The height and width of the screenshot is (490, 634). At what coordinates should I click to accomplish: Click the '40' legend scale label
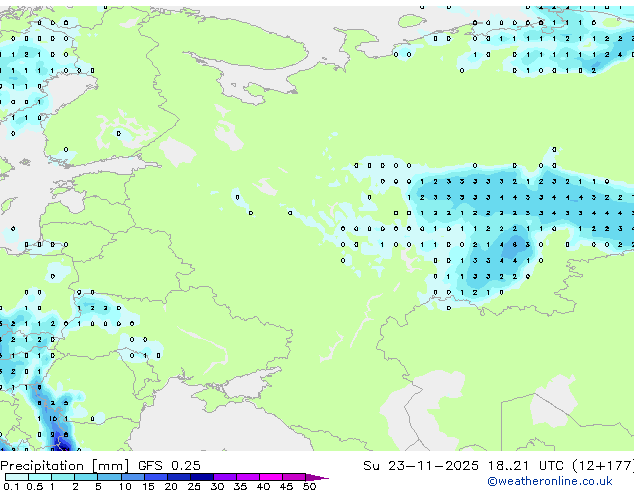pos(264,486)
